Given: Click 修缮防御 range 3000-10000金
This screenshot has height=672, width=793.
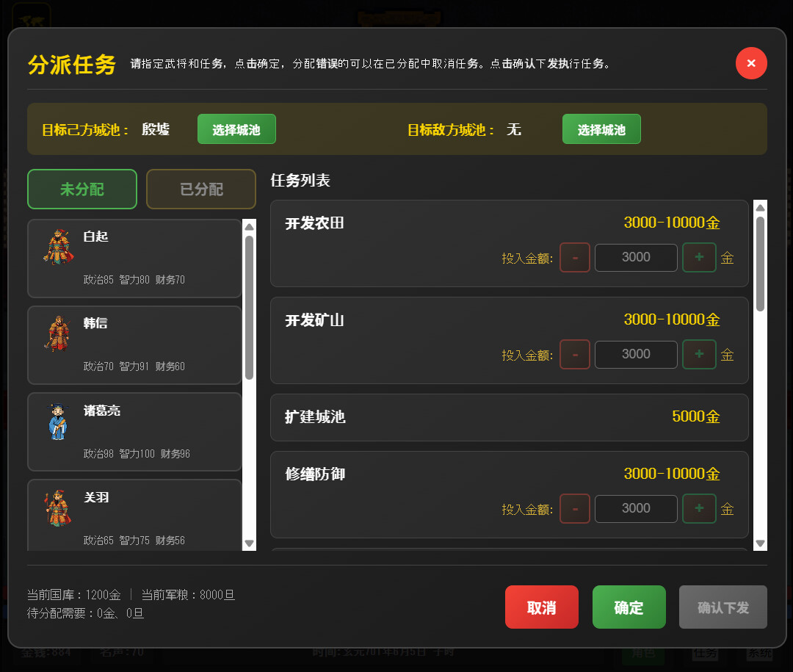Looking at the screenshot, I should click(x=672, y=474).
